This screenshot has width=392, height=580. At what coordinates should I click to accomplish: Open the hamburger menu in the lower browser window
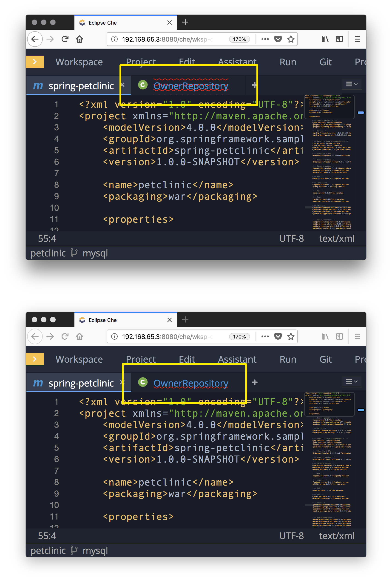357,336
